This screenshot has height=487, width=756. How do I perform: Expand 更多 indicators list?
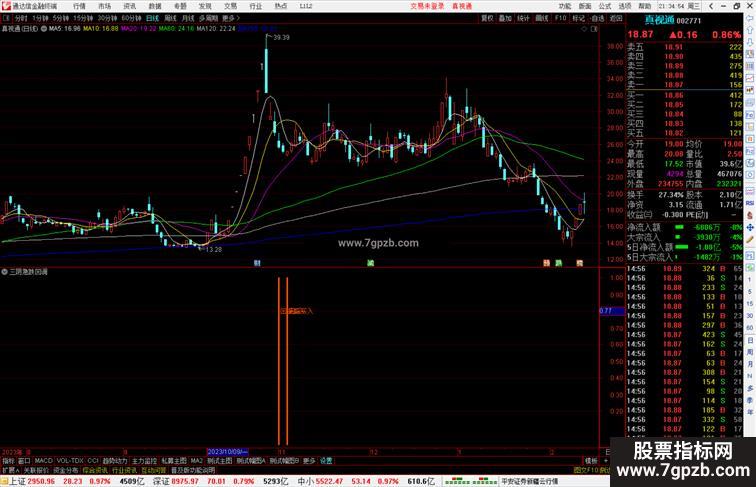pos(309,461)
